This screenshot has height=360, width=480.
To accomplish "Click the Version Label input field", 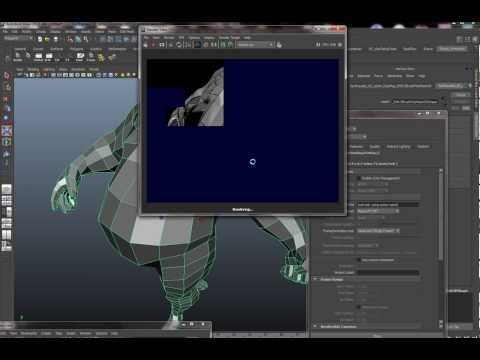I will coord(388,272).
